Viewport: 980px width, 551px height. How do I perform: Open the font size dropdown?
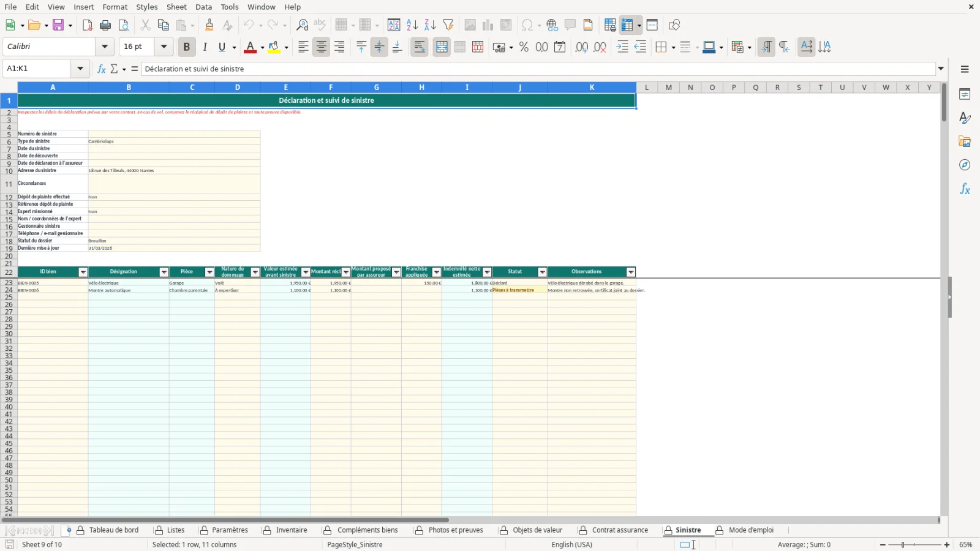coord(164,47)
